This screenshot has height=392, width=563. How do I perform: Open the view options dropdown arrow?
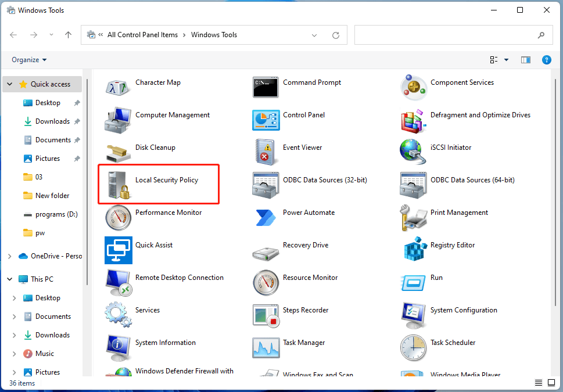click(x=506, y=60)
